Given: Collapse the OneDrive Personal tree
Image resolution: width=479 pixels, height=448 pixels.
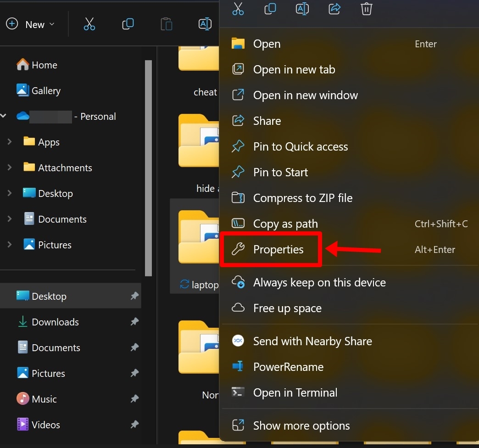Looking at the screenshot, I should tap(4, 116).
